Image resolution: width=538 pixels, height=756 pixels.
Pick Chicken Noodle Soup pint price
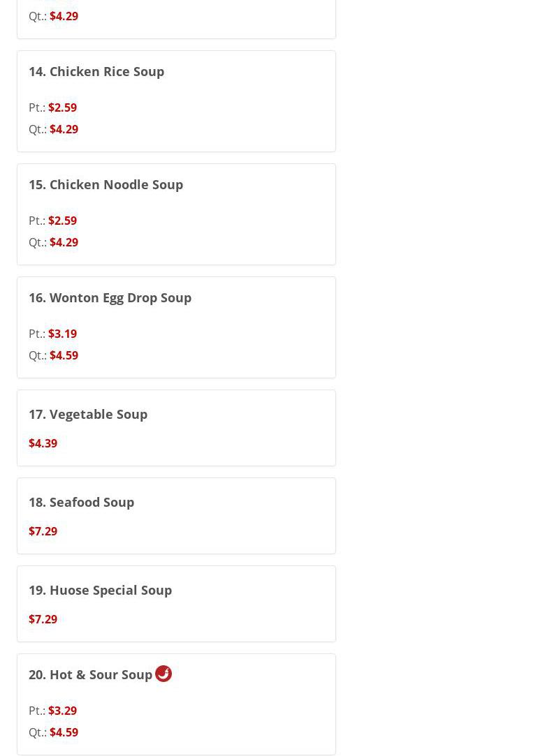[x=62, y=221]
